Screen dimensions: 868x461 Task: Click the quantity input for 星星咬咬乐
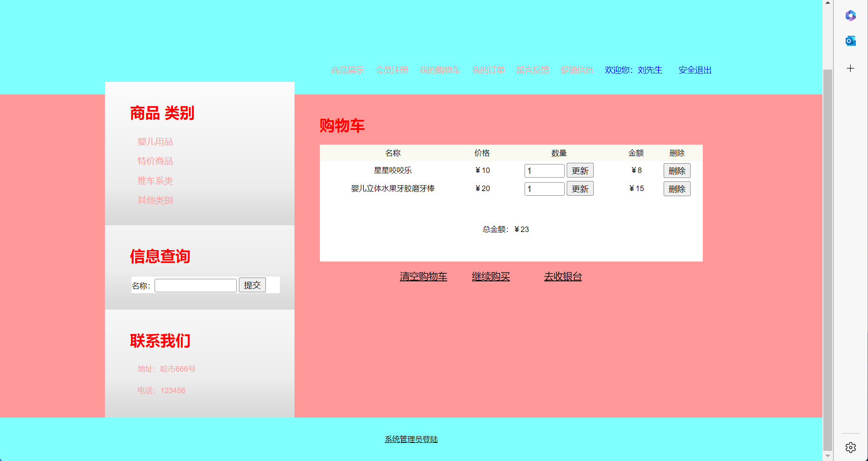coord(544,170)
